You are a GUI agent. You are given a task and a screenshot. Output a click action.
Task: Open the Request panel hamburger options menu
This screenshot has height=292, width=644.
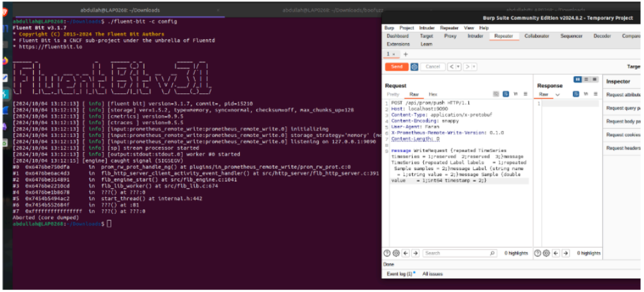coord(525,94)
